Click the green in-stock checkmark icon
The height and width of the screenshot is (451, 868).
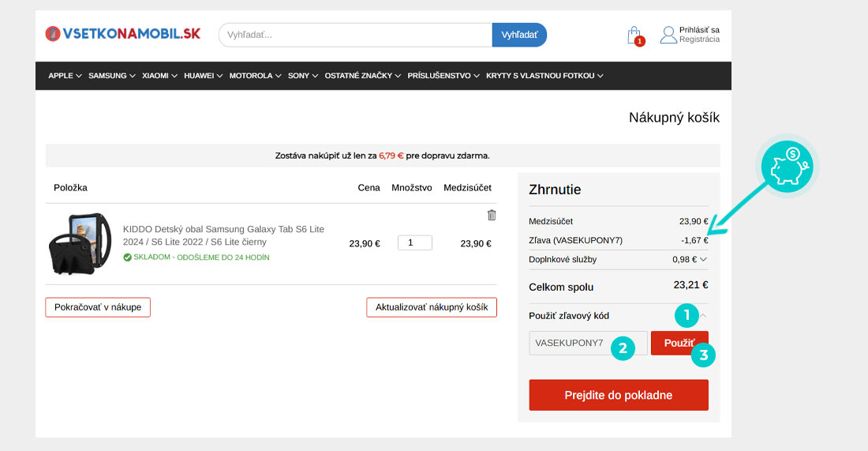127,257
